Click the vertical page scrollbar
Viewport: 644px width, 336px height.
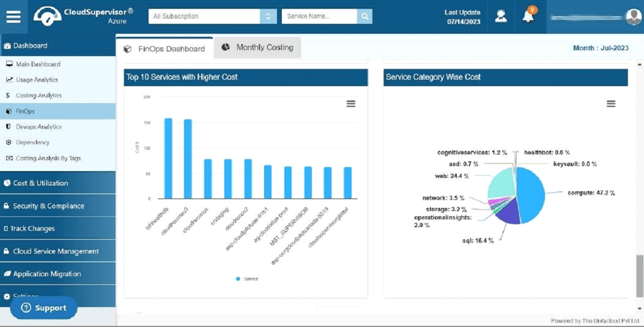(x=640, y=276)
